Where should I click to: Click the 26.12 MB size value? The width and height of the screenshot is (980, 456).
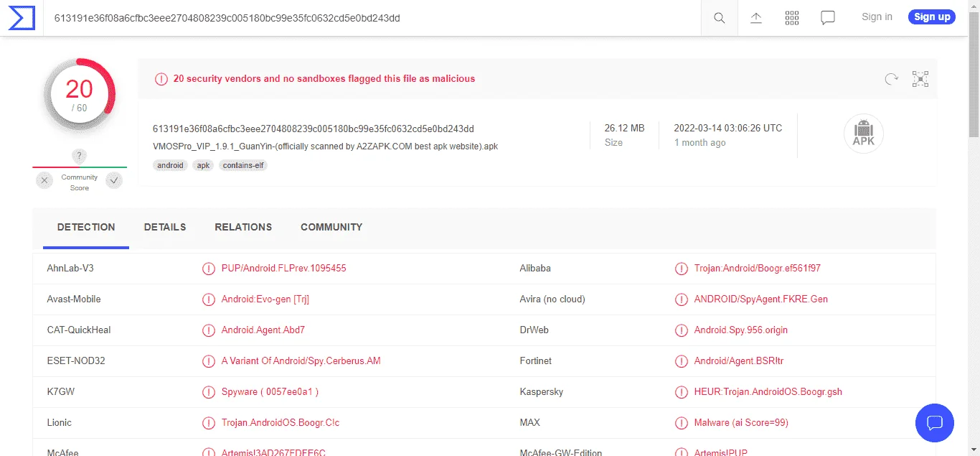click(624, 128)
